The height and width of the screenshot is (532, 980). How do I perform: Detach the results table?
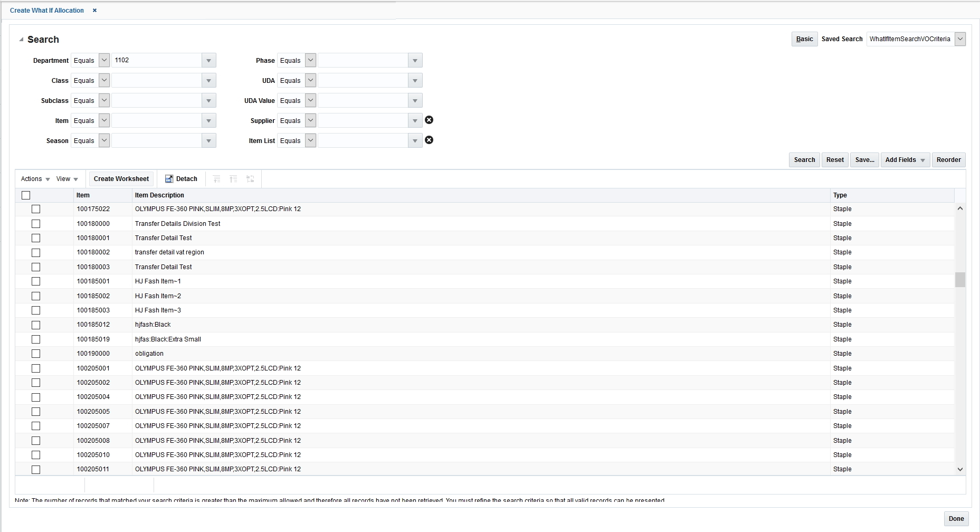pyautogui.click(x=181, y=179)
